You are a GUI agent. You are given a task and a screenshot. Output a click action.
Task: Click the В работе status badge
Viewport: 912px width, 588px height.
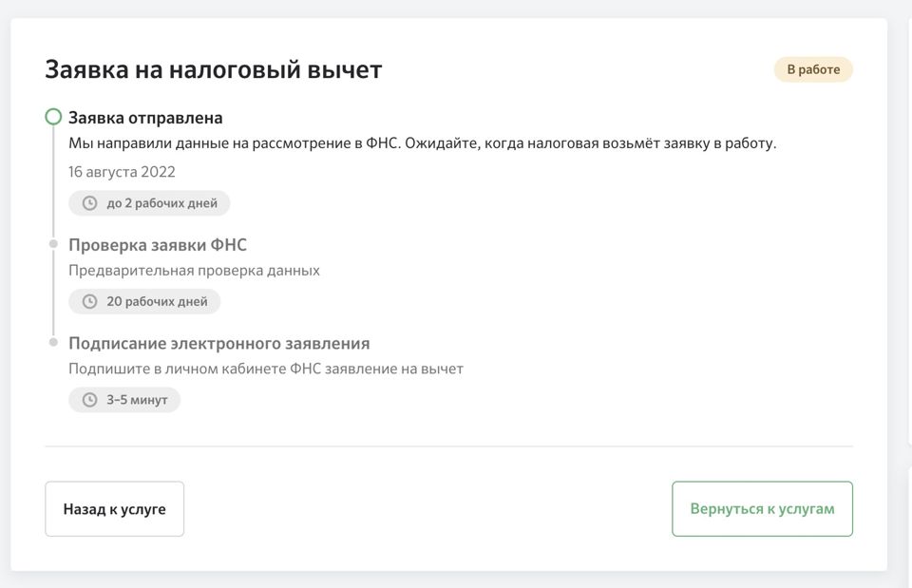813,69
